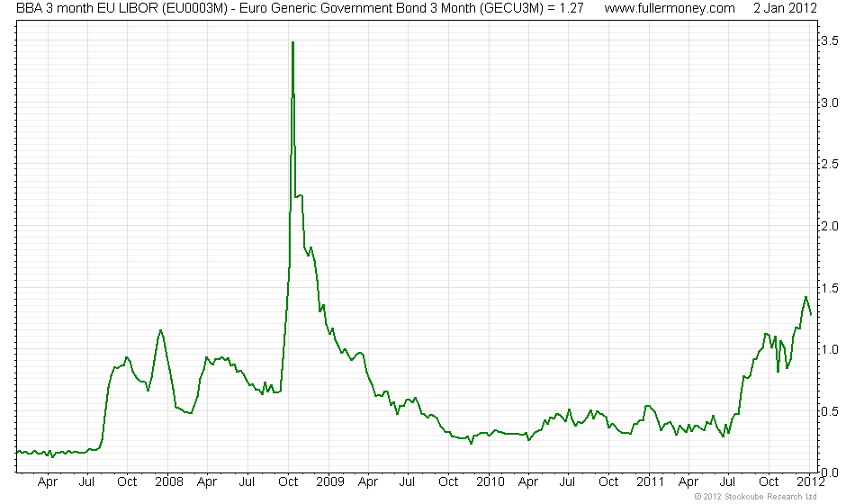Click the 0.0 y-axis label
This screenshot has width=864, height=504.
pos(829,472)
